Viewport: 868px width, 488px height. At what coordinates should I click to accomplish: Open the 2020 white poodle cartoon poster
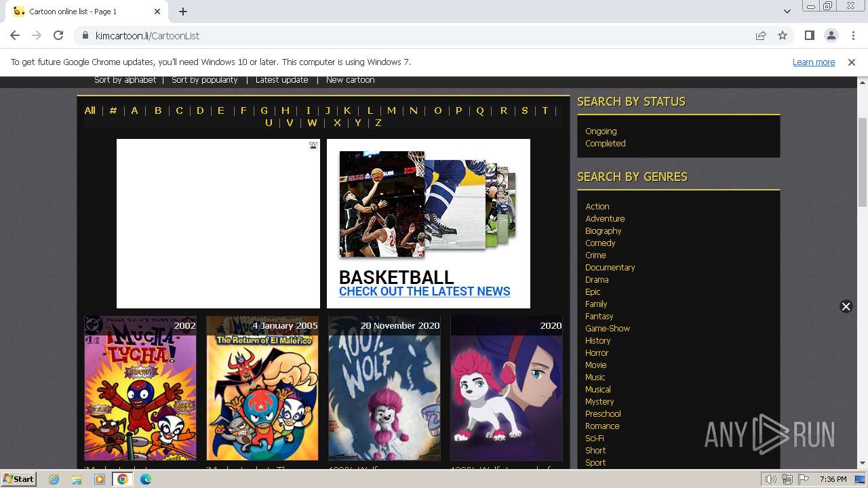click(x=507, y=388)
